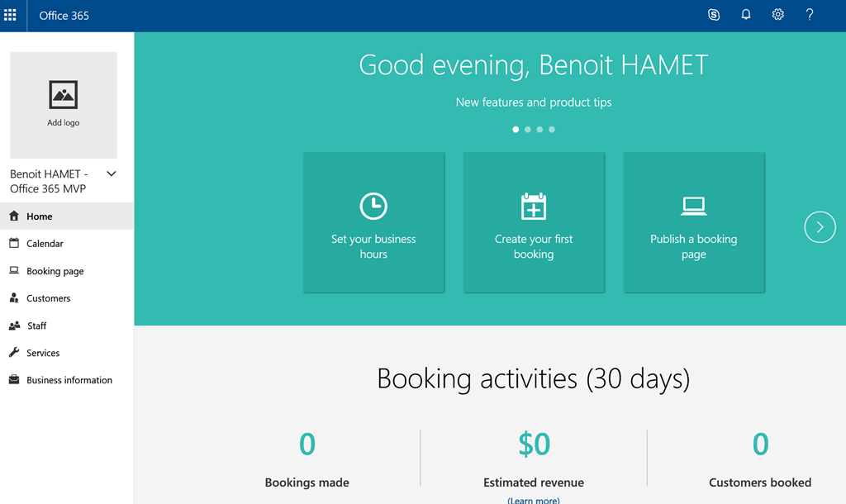This screenshot has width=846, height=504.
Task: Go to Booking page in the sidebar
Action: (55, 271)
